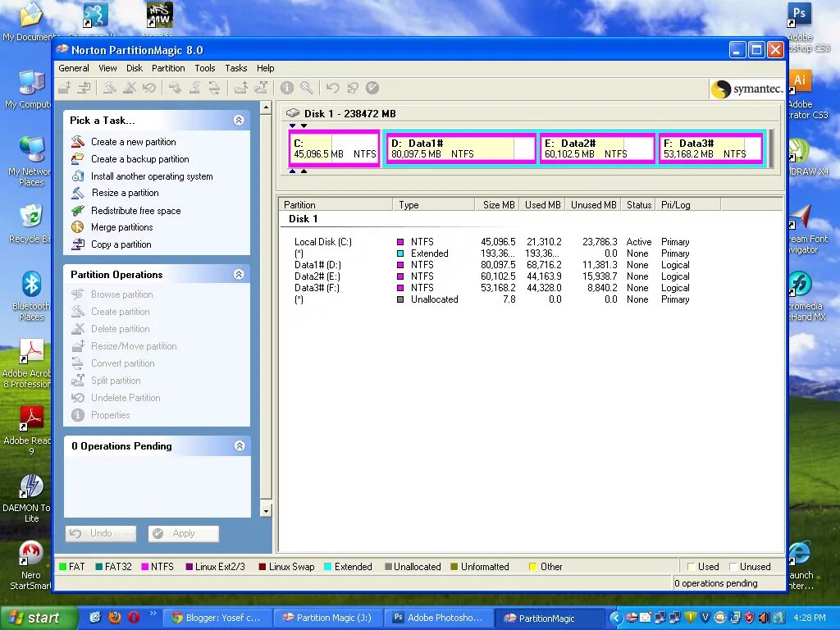The image size is (840, 630).
Task: Select Data2# (E:) row in partition list
Action: [x=491, y=276]
